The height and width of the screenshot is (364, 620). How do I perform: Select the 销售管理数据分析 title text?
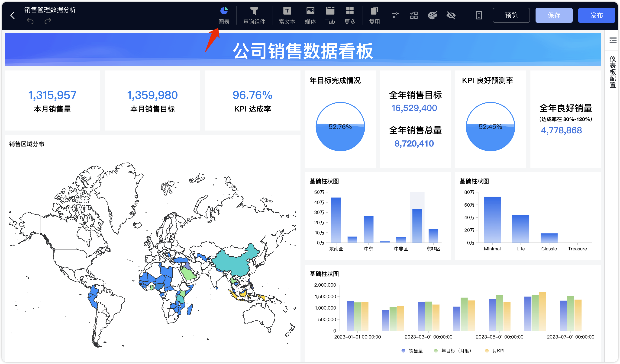[50, 10]
